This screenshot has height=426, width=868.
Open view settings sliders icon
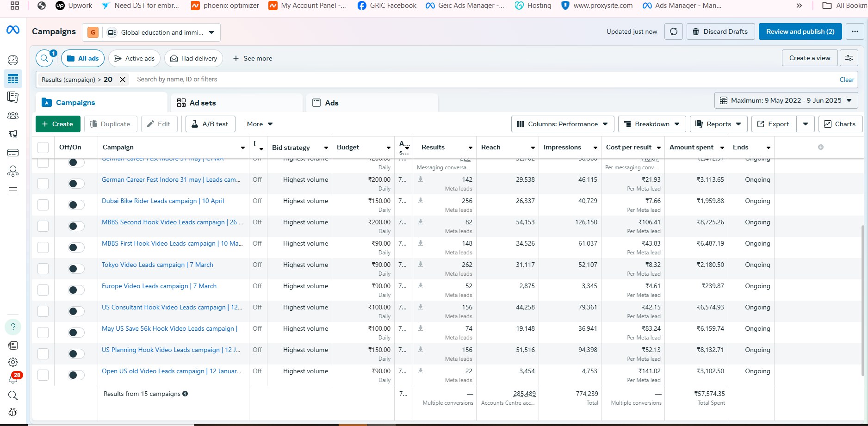[x=849, y=58]
